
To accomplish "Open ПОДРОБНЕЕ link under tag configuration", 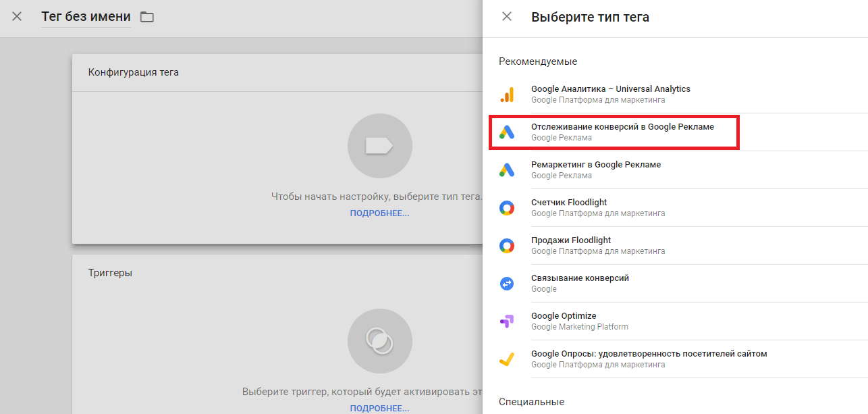I will click(379, 213).
